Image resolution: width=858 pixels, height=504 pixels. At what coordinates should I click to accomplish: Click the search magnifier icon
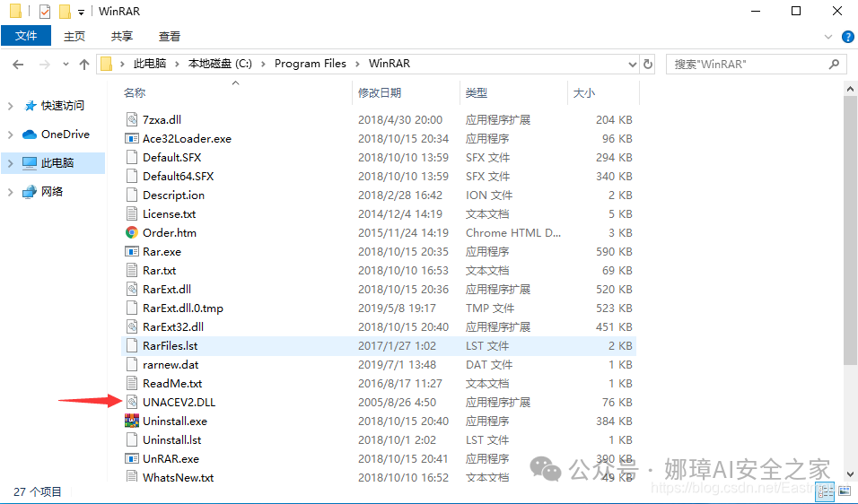click(x=834, y=64)
